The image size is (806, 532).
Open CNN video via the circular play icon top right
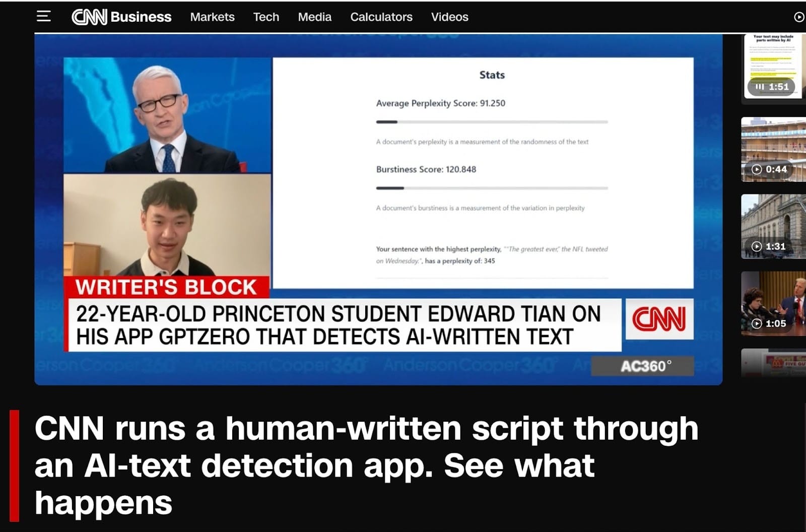coord(798,17)
